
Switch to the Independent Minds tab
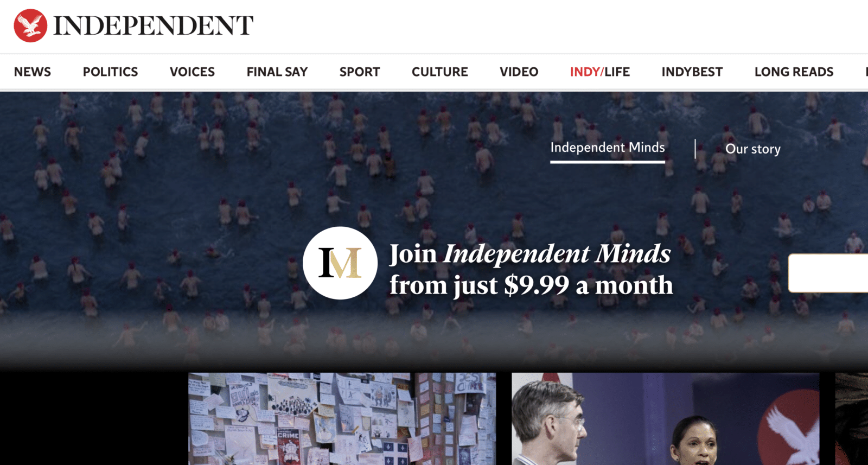608,148
